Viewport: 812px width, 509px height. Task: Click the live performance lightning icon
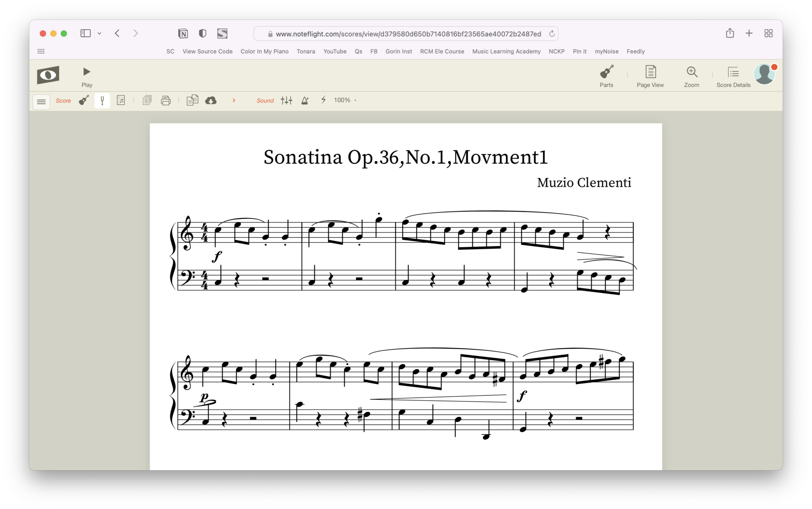[323, 100]
